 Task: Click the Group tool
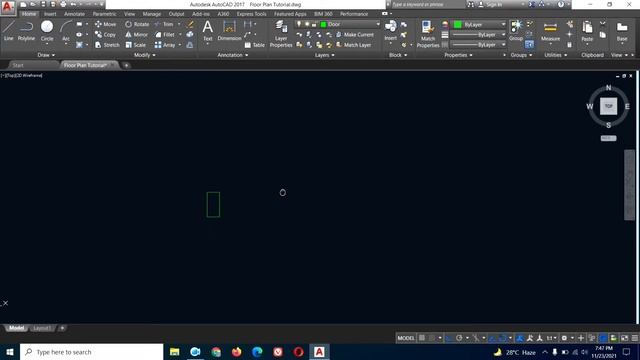tap(516, 31)
